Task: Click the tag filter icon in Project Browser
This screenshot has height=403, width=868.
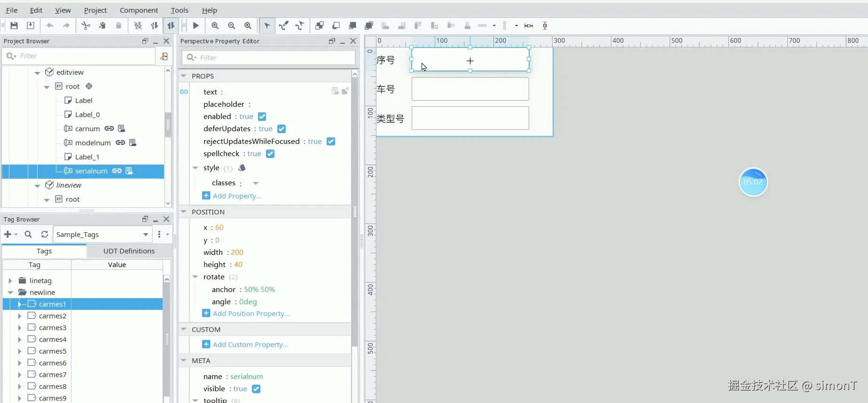Action: (164, 56)
